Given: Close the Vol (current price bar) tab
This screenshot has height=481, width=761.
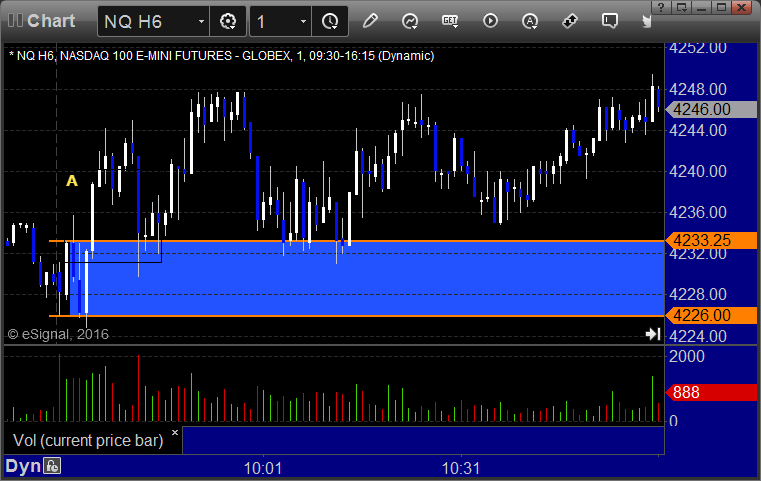Looking at the screenshot, I should 175,432.
